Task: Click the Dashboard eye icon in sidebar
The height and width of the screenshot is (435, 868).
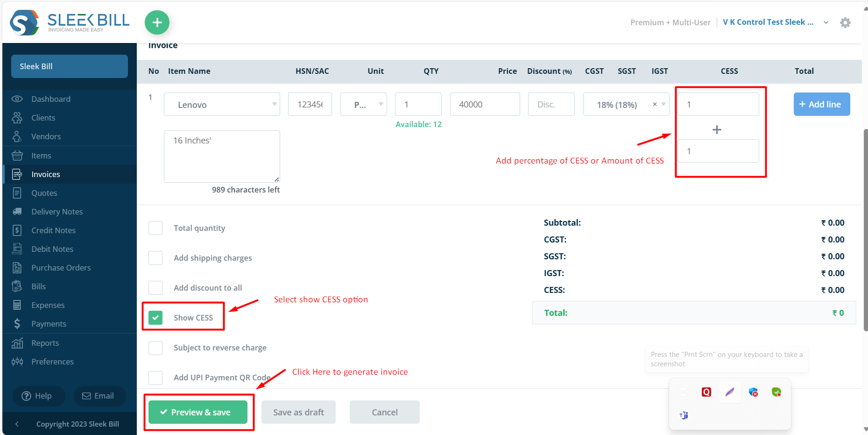Action: tap(17, 99)
